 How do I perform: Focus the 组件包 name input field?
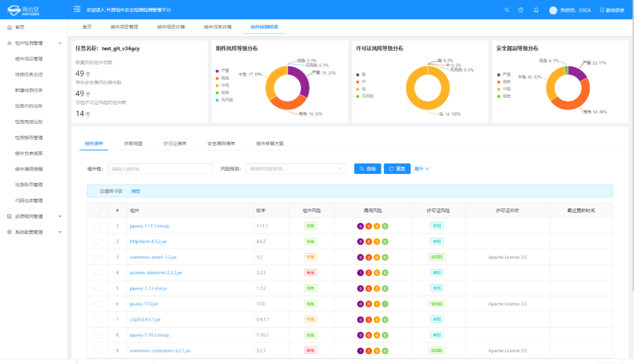pos(160,169)
